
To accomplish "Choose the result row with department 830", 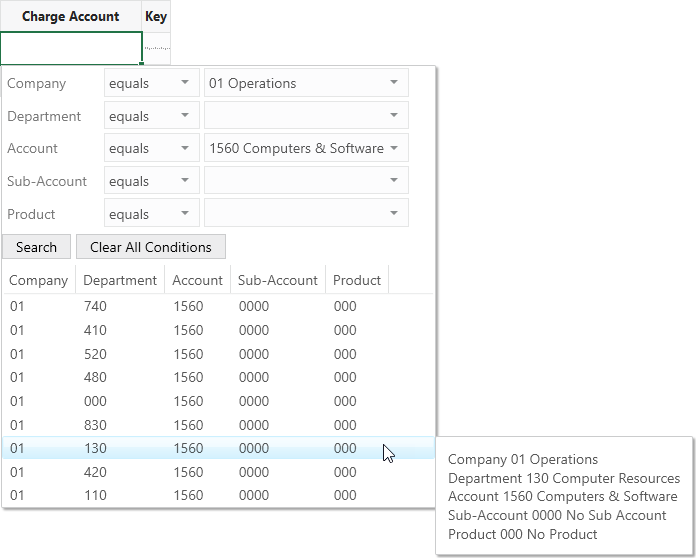I will (x=218, y=425).
